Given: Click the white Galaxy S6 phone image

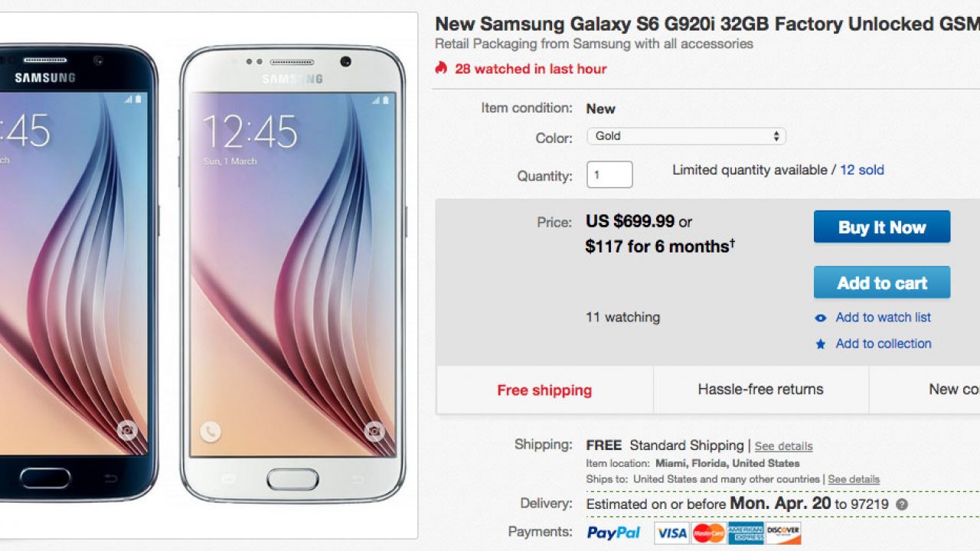Looking at the screenshot, I should 293,274.
